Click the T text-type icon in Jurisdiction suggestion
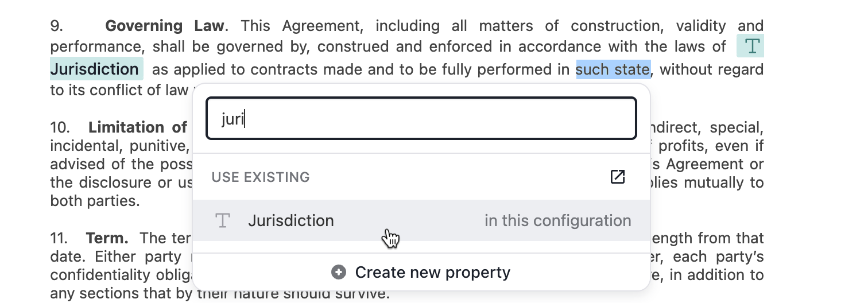Viewport: 868px width, 303px height. coord(222,221)
